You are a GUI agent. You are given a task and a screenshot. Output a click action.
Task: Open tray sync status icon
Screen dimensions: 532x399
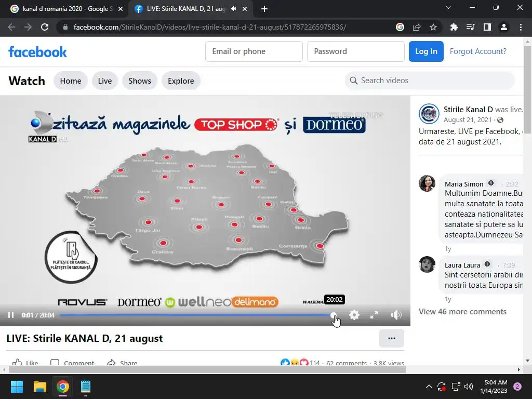(442, 387)
